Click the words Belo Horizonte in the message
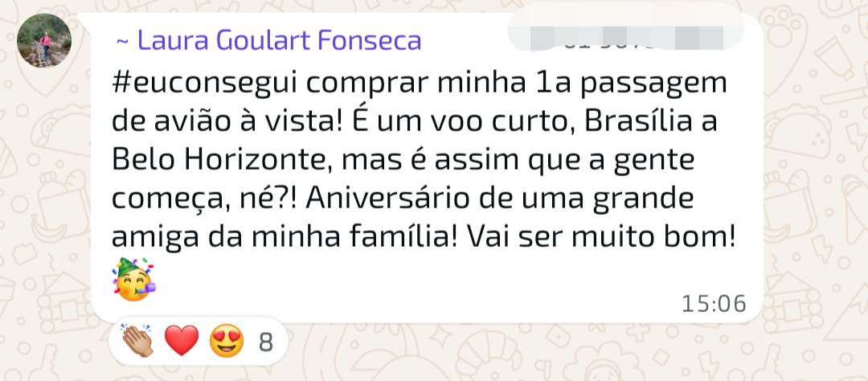The width and height of the screenshot is (868, 381). coord(221,160)
